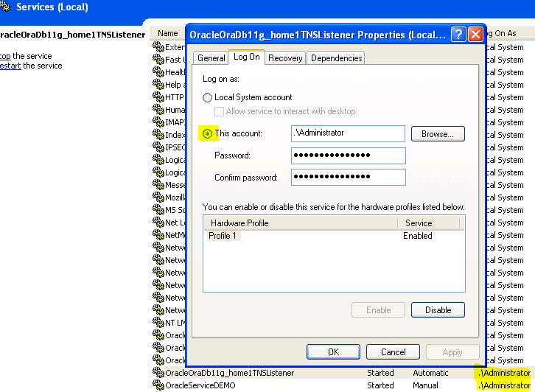The height and width of the screenshot is (392, 535).
Task: Click the gear icon beside the Healt service
Action: tap(158, 72)
